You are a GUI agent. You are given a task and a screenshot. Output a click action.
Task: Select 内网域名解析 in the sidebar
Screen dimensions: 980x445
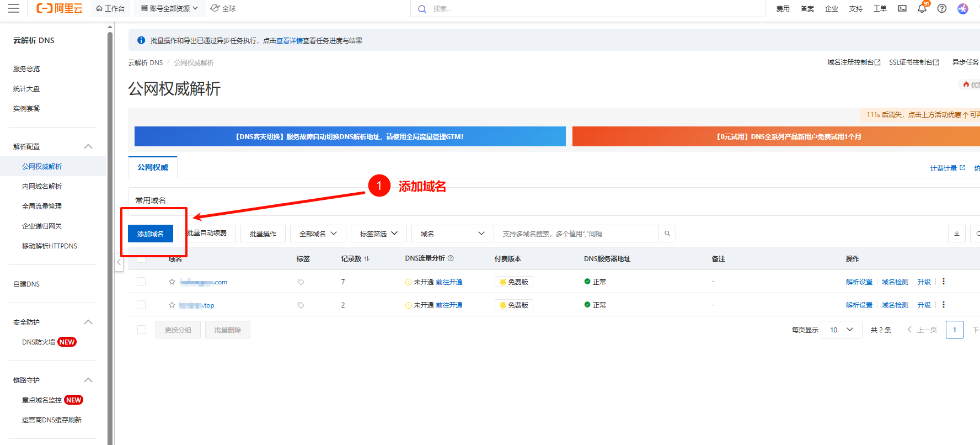point(42,187)
